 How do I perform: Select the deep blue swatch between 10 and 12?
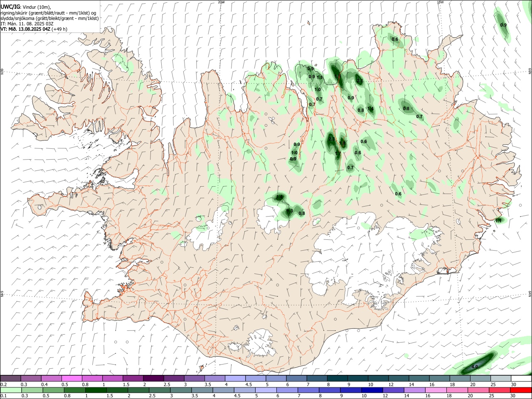[372, 390]
